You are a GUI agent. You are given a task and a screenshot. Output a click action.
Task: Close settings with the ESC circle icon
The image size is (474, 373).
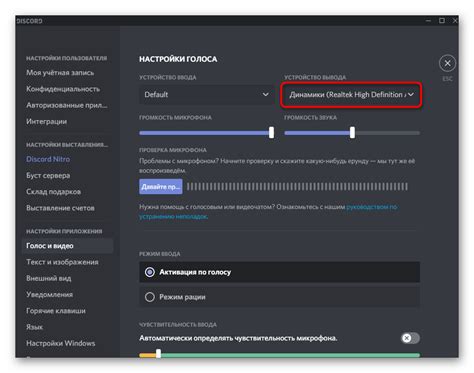[x=447, y=63]
